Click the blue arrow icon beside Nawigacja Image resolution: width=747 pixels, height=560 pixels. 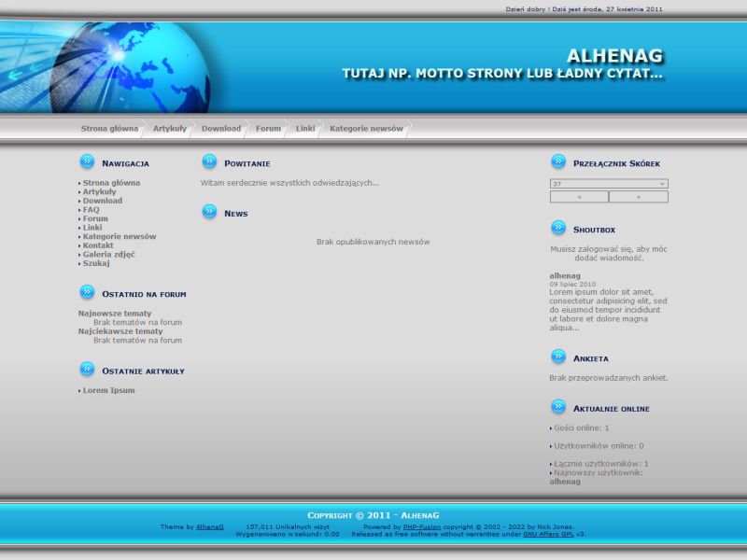tap(87, 161)
